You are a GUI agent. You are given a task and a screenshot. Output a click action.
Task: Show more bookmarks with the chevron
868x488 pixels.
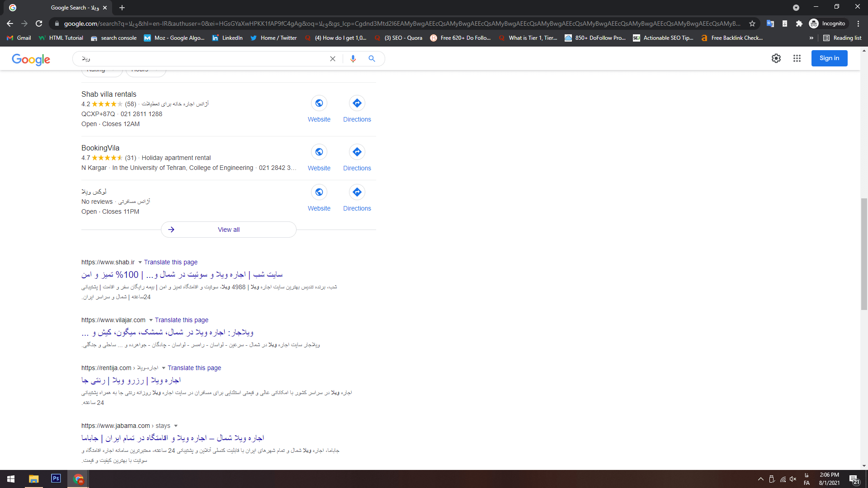(x=811, y=38)
